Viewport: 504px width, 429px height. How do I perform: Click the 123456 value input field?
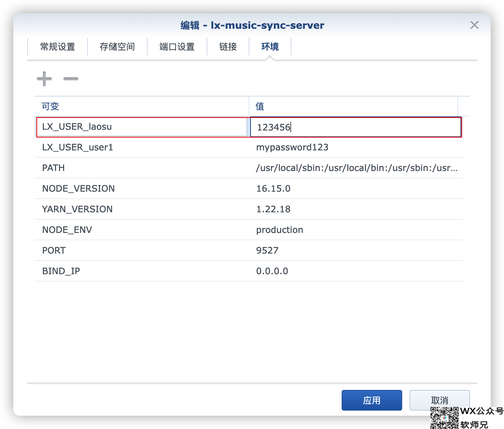pos(355,127)
